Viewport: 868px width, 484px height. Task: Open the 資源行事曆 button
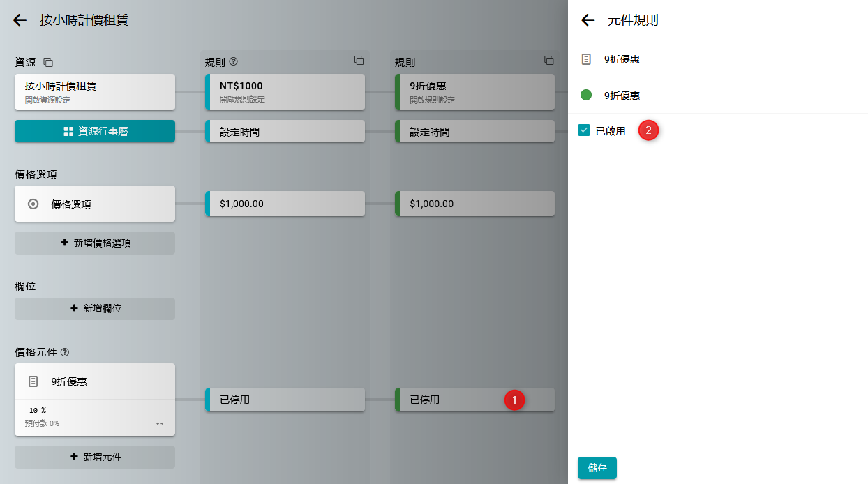point(95,131)
